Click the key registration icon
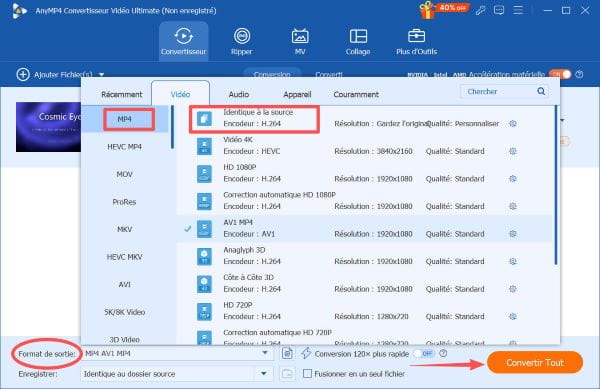Viewport: 600px width, 389px height. tap(481, 10)
